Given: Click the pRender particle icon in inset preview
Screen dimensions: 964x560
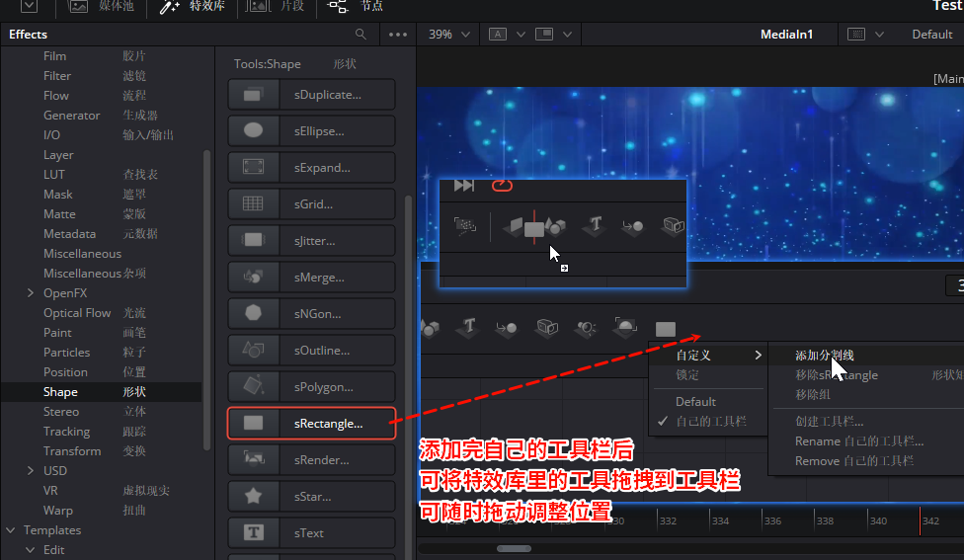Looking at the screenshot, I should 465,226.
